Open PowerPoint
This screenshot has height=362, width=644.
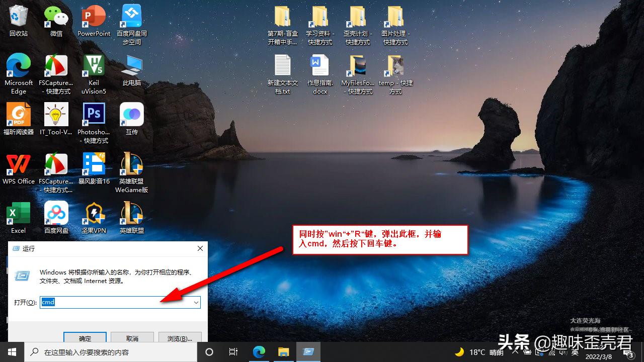pyautogui.click(x=94, y=15)
